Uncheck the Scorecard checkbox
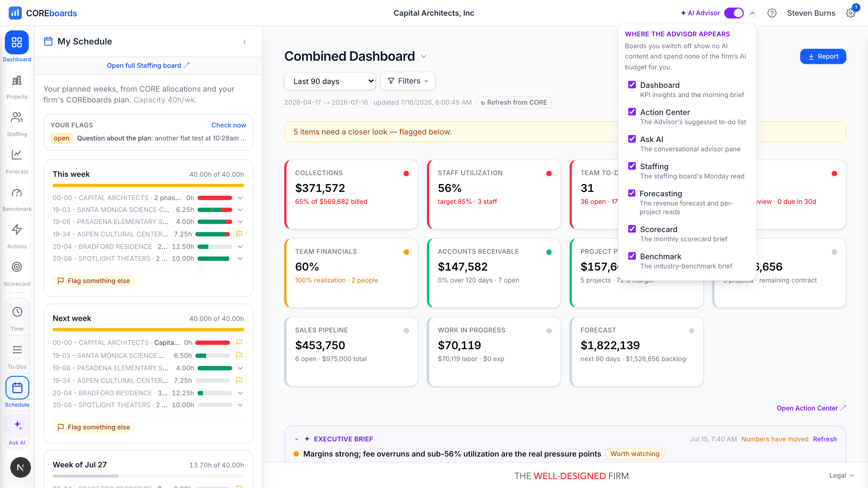The image size is (868, 488). 632,229
